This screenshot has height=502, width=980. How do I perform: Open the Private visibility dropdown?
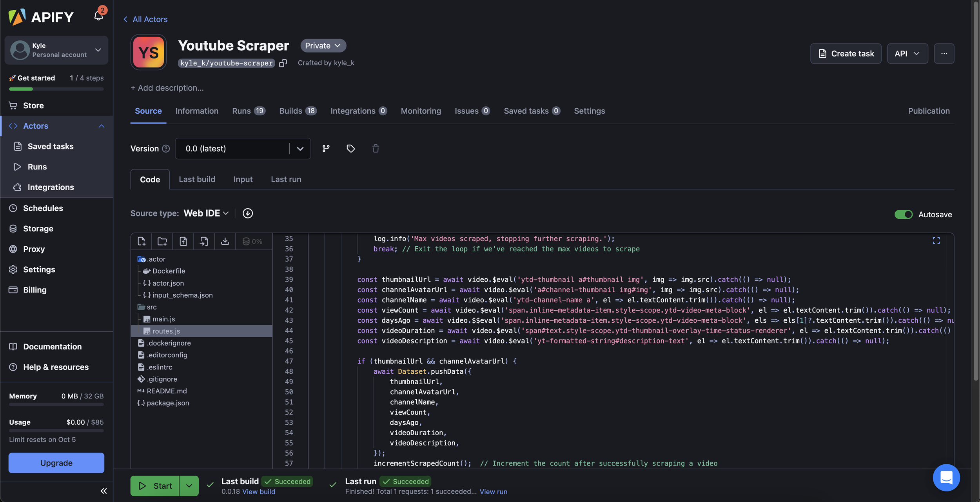tap(323, 46)
